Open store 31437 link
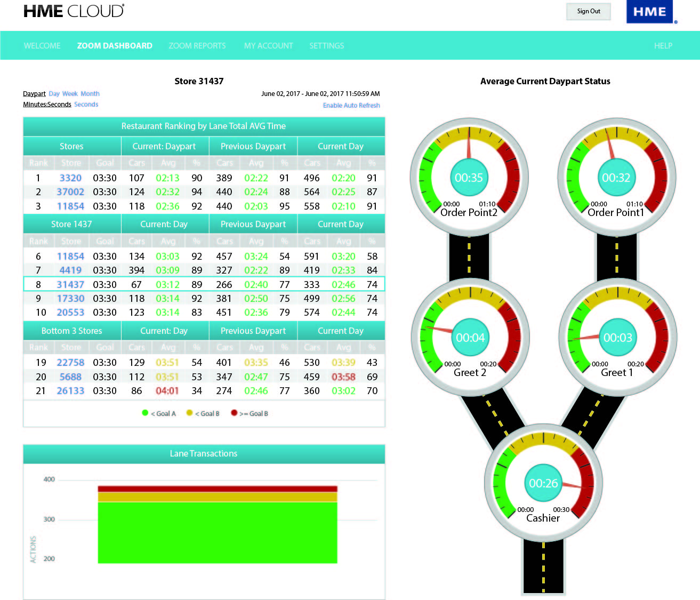 (70, 285)
